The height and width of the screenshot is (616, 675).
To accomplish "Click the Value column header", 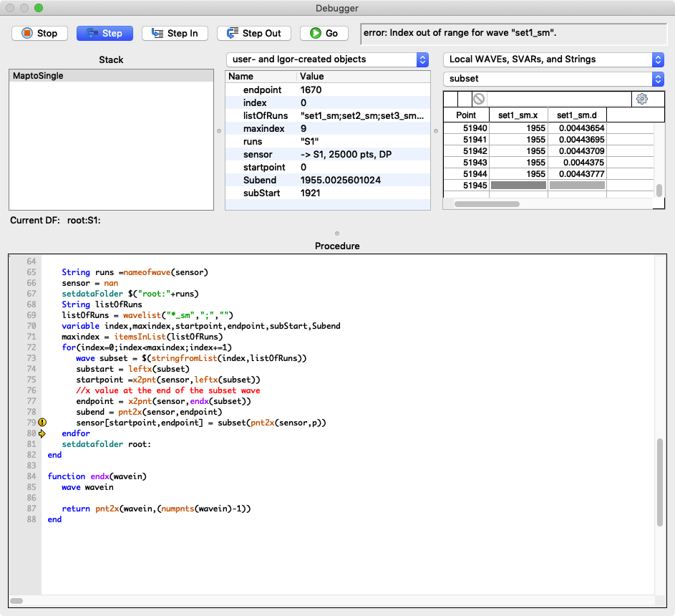I will pos(312,77).
